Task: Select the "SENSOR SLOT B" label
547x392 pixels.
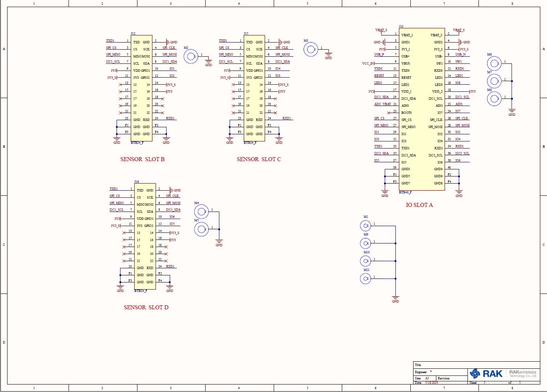Action: click(143, 159)
